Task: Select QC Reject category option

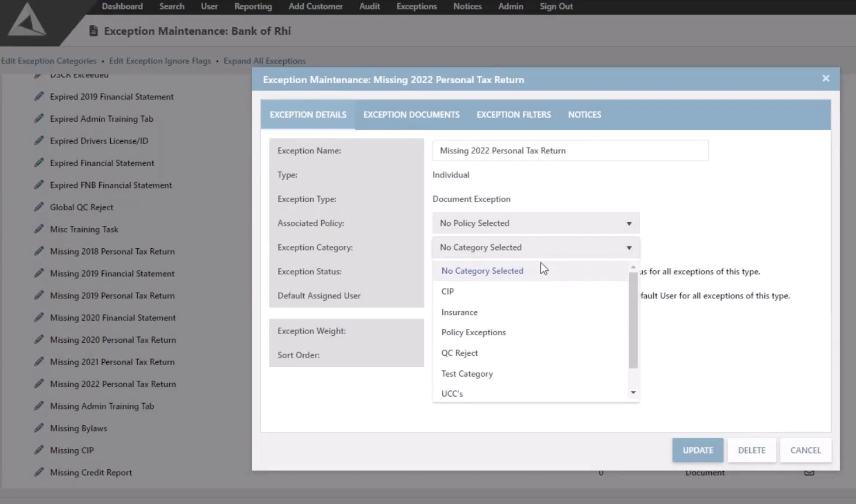Action: (459, 353)
